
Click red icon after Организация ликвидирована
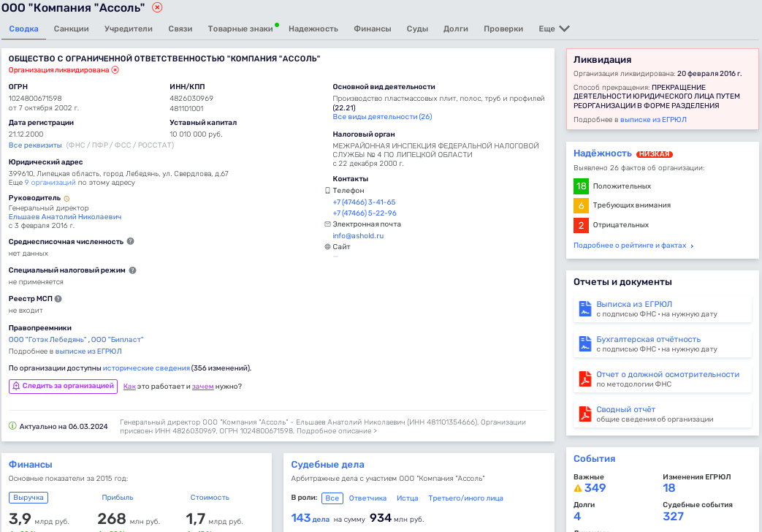115,70
